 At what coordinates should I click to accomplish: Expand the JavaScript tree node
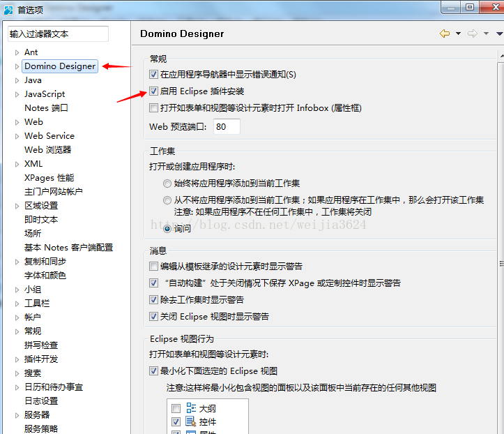point(17,94)
